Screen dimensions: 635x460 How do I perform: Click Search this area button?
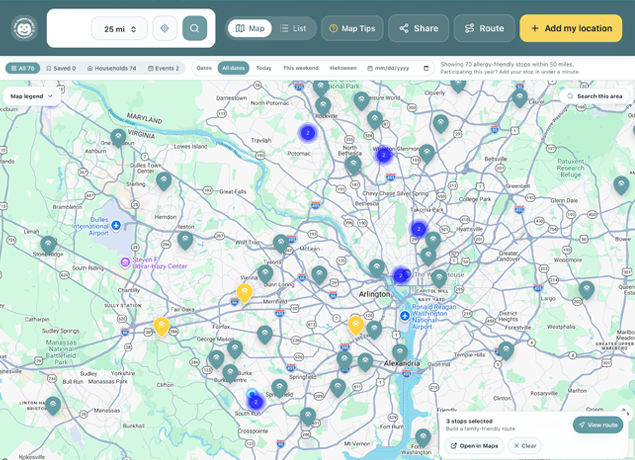coord(595,96)
